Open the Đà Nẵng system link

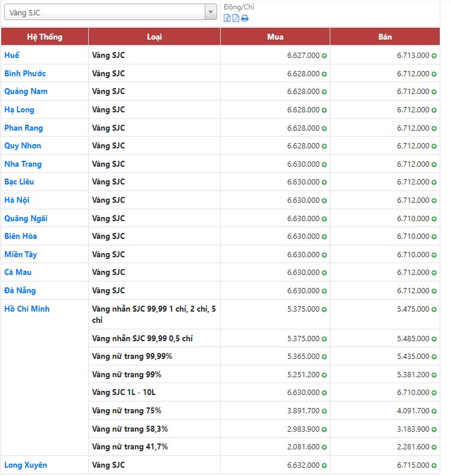click(20, 290)
